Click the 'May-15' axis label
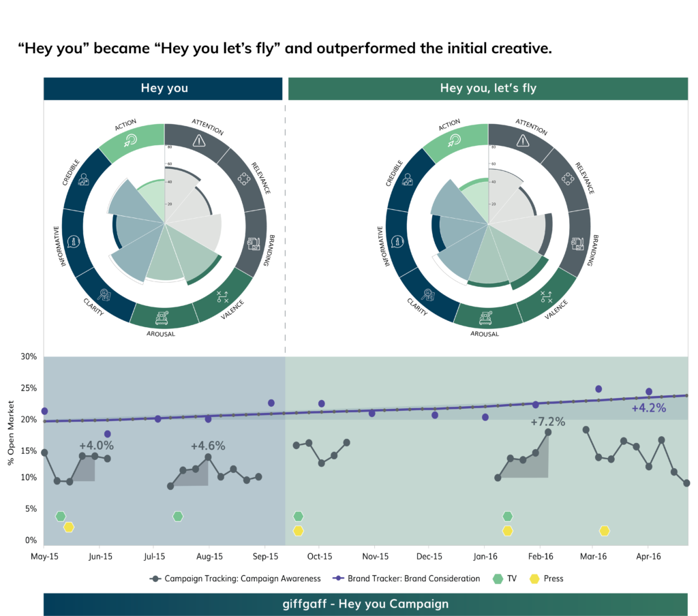The width and height of the screenshot is (698, 616). (44, 556)
